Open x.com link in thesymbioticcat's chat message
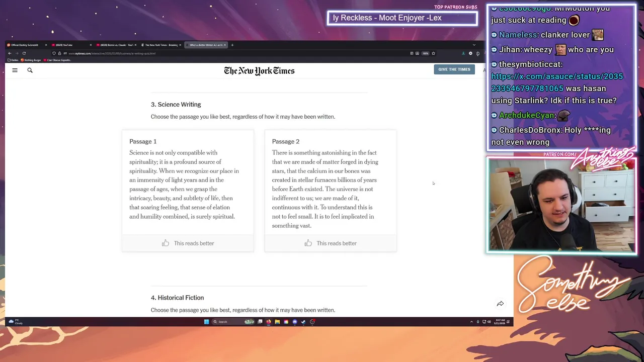Viewport: 644px width, 362px height. (557, 82)
